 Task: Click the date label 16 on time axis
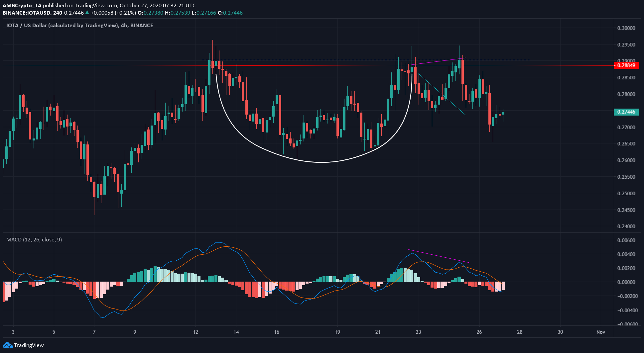pyautogui.click(x=277, y=332)
